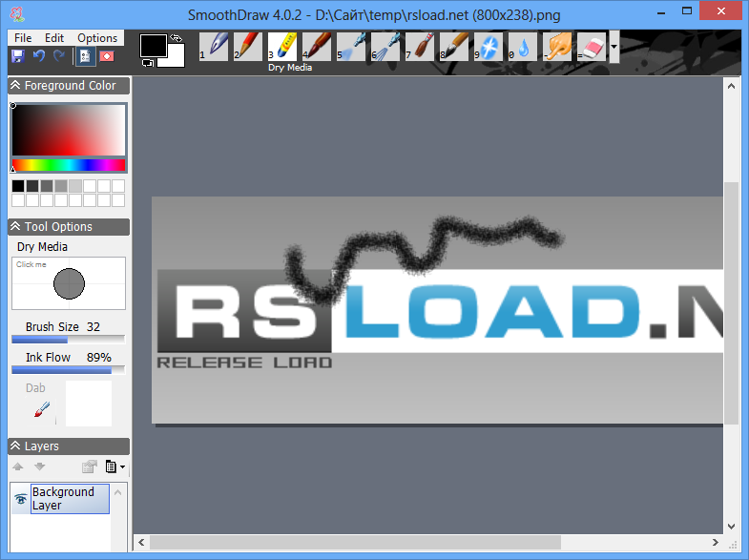Adjust the Brush Size slider
The width and height of the screenshot is (749, 560).
[69, 340]
